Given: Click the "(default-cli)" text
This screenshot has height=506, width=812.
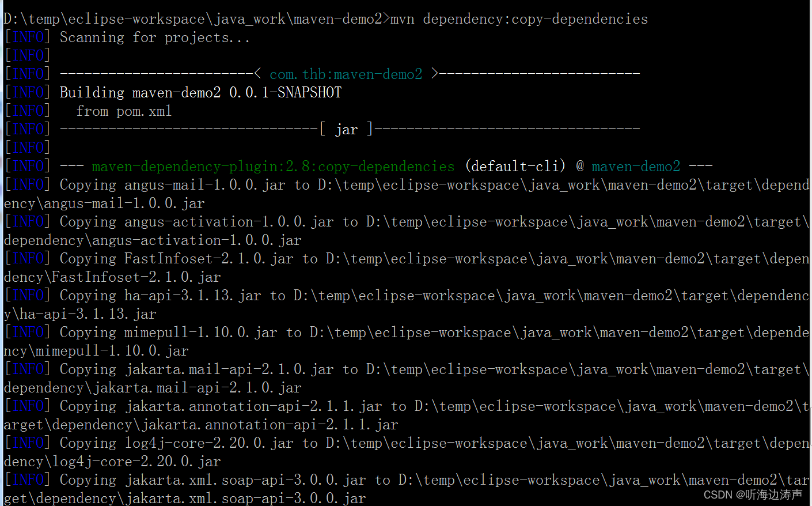Looking at the screenshot, I should [x=515, y=167].
